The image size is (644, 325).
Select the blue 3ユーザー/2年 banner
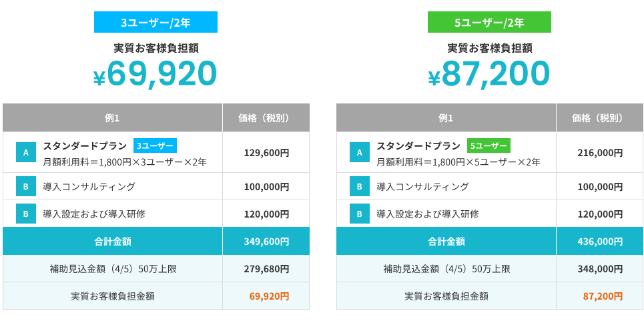[155, 22]
